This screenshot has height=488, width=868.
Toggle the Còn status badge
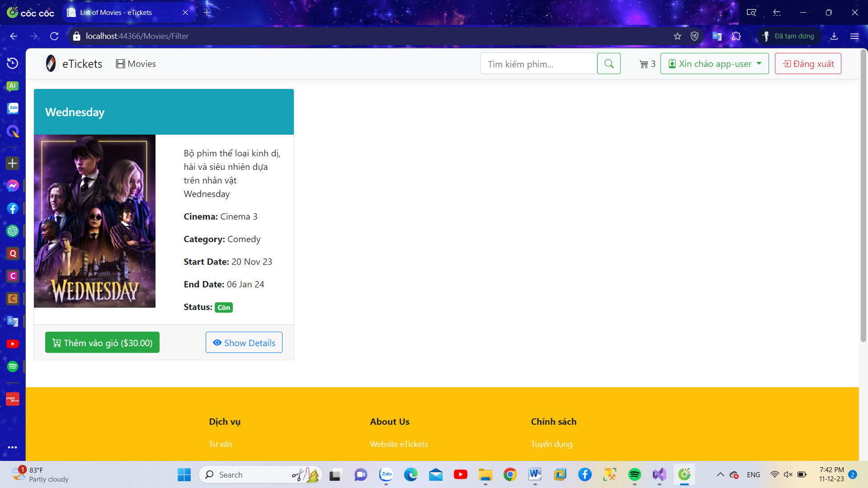point(224,307)
